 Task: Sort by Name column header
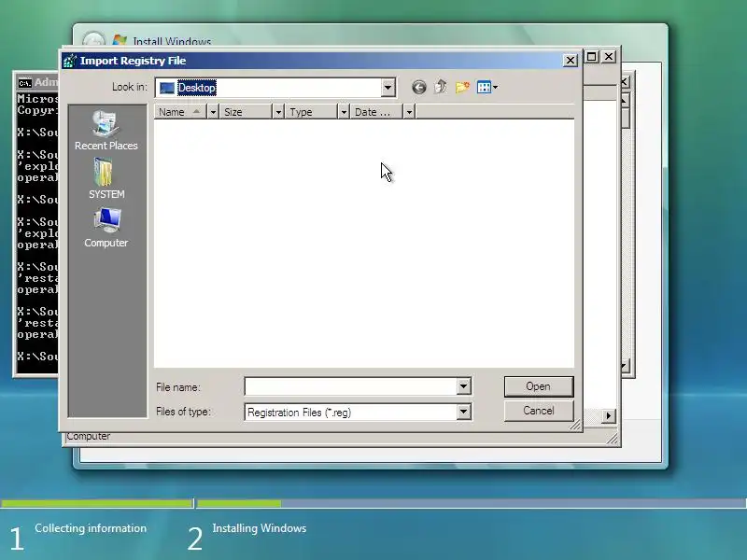coord(180,112)
